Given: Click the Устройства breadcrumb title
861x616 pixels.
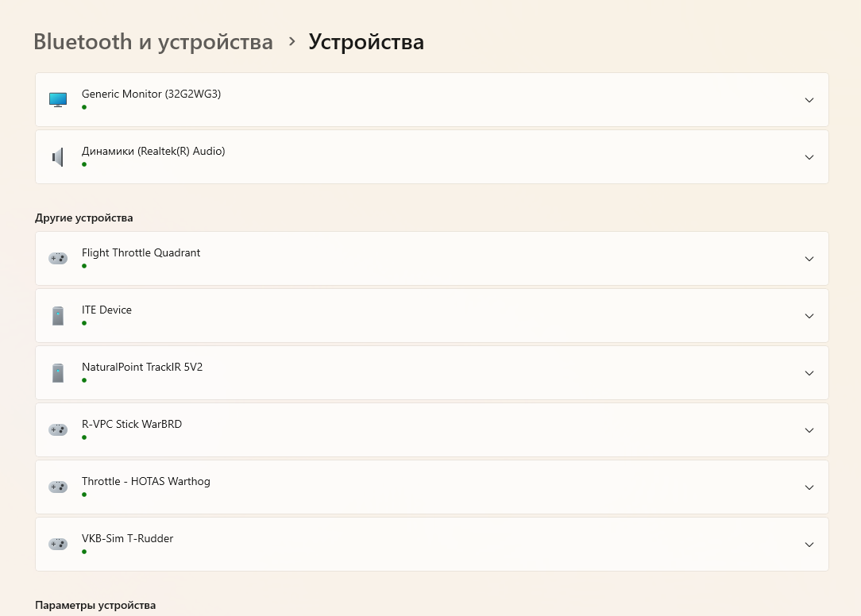Looking at the screenshot, I should [366, 41].
